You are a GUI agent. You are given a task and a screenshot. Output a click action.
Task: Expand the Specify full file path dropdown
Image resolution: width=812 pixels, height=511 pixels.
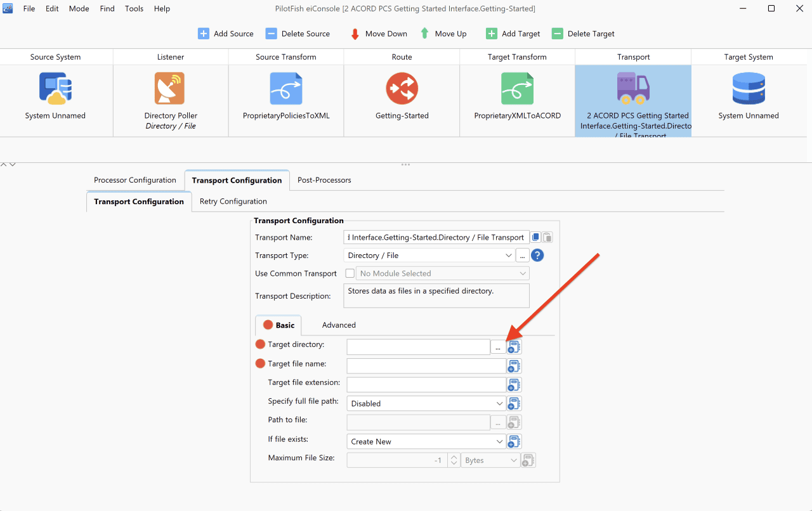[499, 403]
